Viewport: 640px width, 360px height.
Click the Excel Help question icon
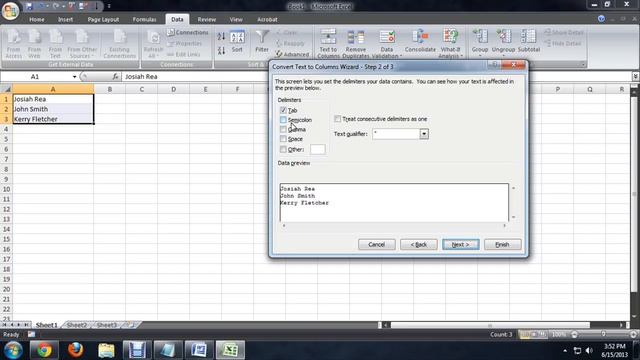[x=601, y=19]
